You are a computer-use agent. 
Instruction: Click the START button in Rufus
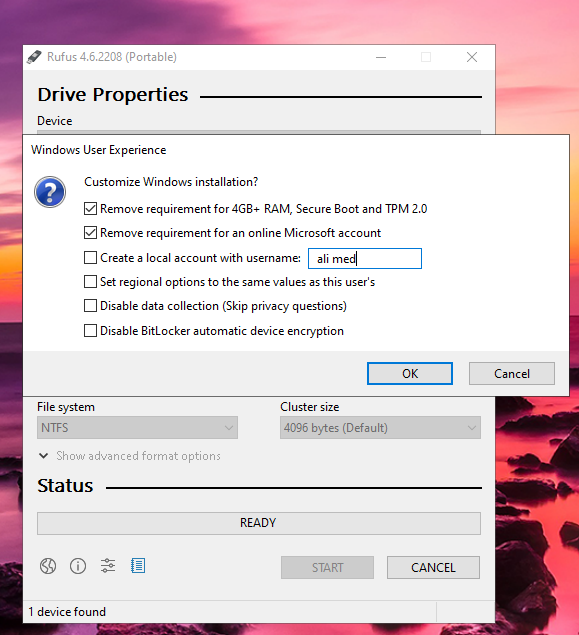click(327, 567)
